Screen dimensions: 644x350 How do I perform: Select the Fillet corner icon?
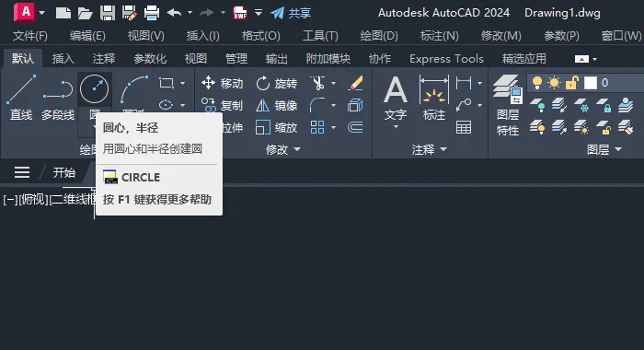point(317,105)
